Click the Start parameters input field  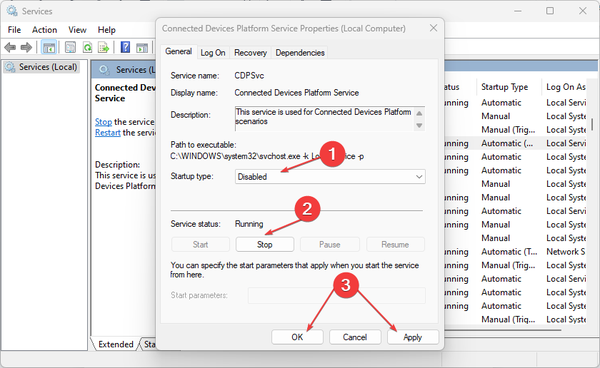point(336,295)
